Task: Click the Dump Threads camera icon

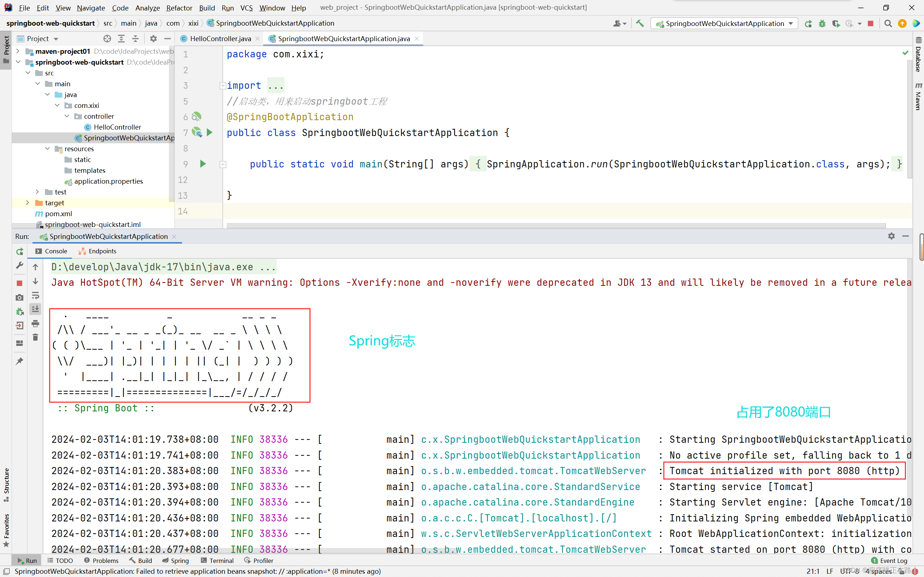Action: [19, 297]
